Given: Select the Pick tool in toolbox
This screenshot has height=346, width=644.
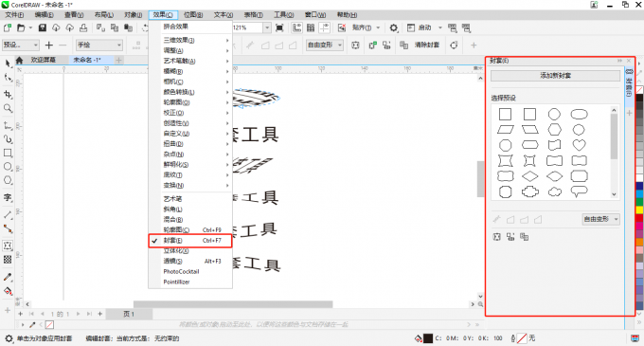Looking at the screenshot, I should [x=8, y=63].
